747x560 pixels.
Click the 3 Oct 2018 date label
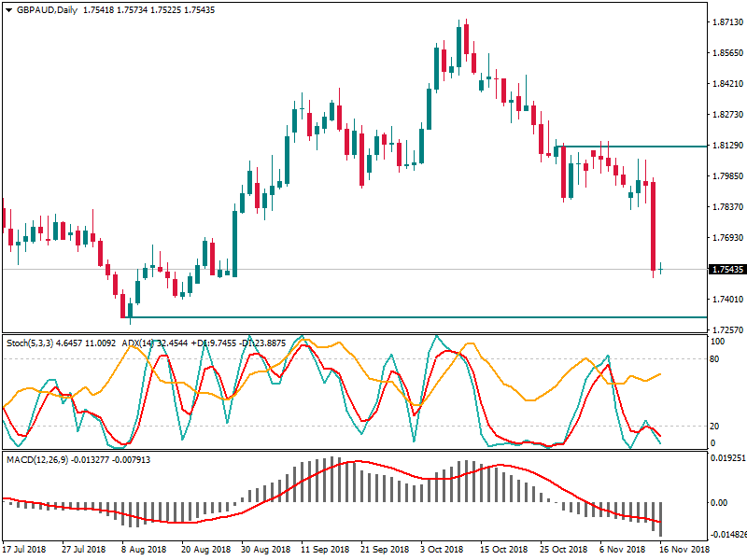pos(442,550)
